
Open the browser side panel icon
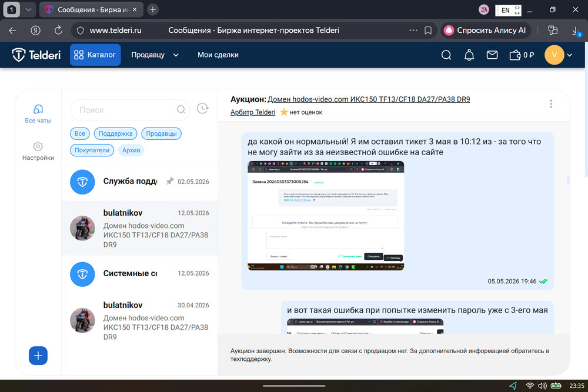pos(552,31)
